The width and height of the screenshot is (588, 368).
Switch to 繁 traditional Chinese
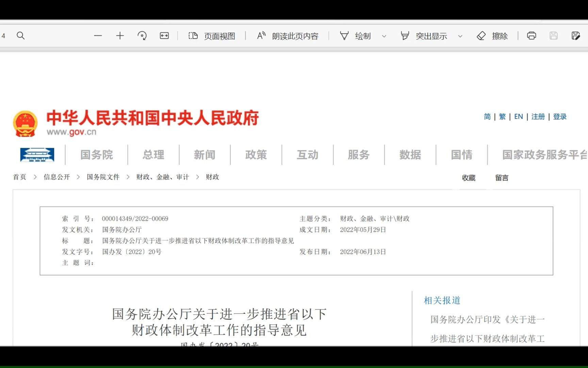tap(502, 117)
